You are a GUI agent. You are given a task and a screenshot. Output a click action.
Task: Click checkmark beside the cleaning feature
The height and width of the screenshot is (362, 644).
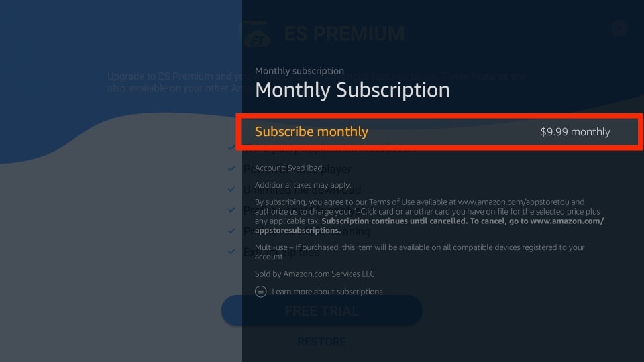231,231
